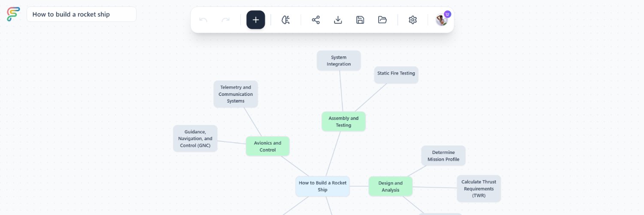Click the 'Static Fire Testing' node
This screenshot has height=215, width=644.
(396, 74)
